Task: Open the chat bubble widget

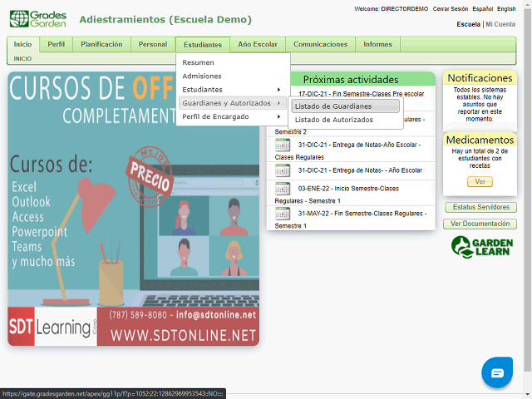Action: pyautogui.click(x=497, y=373)
